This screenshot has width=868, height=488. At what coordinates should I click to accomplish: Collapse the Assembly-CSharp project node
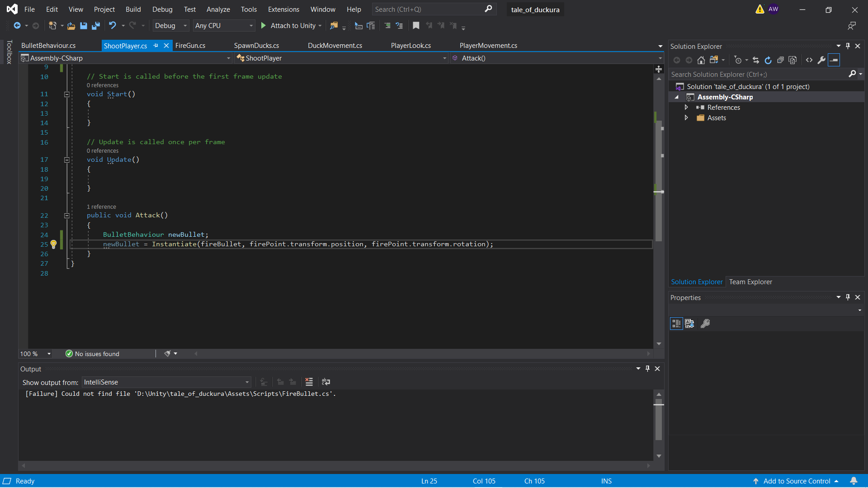coord(677,97)
